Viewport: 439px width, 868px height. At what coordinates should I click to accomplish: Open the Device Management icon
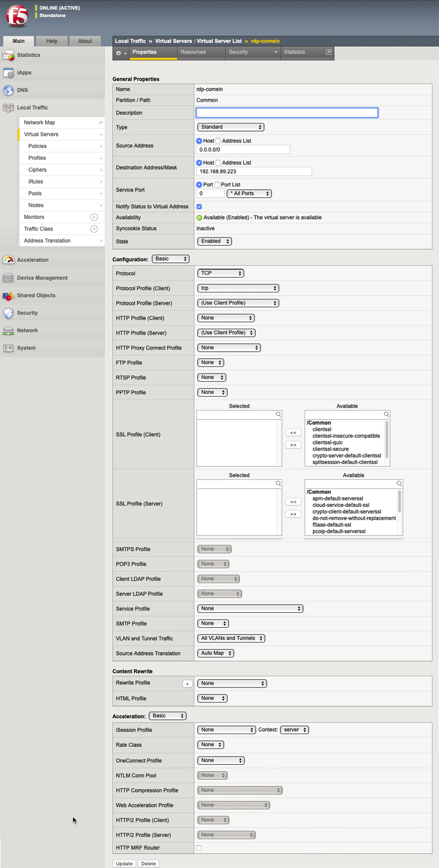8,278
